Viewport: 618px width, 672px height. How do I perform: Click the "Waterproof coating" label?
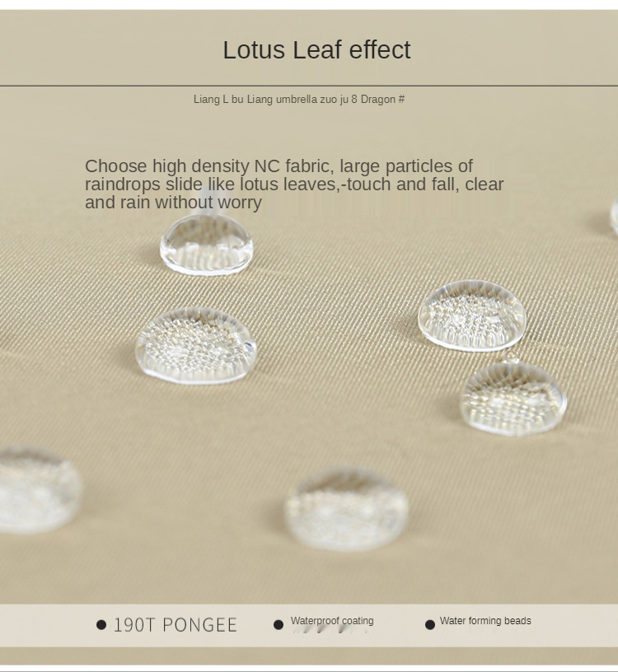tap(332, 621)
